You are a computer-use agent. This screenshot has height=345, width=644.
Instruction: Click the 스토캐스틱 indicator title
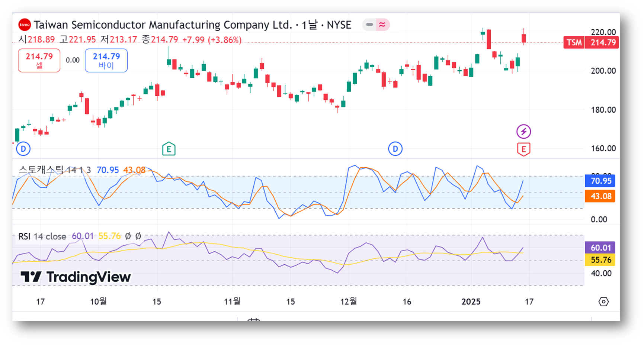pyautogui.click(x=41, y=170)
